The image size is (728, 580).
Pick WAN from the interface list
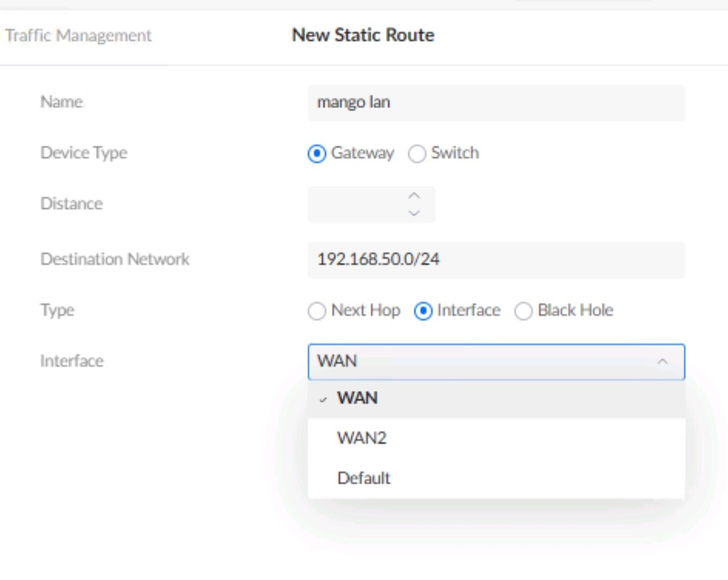click(358, 398)
